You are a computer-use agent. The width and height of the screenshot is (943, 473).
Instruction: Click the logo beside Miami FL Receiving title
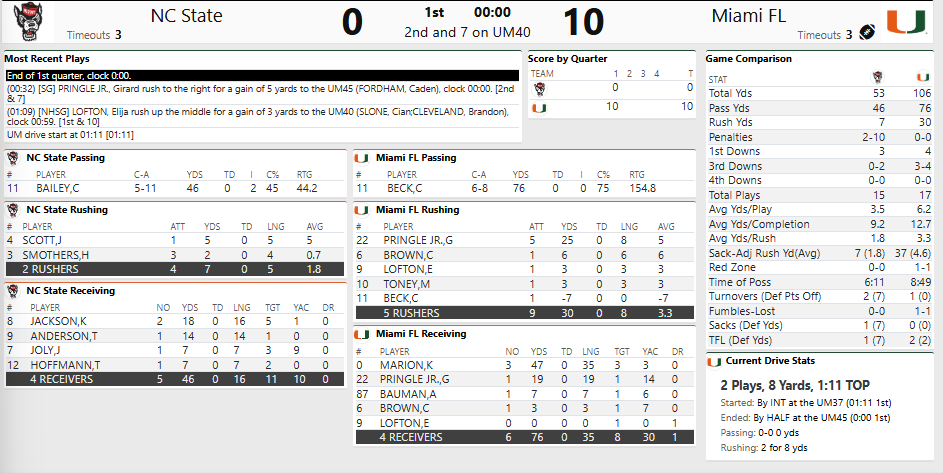point(363,333)
